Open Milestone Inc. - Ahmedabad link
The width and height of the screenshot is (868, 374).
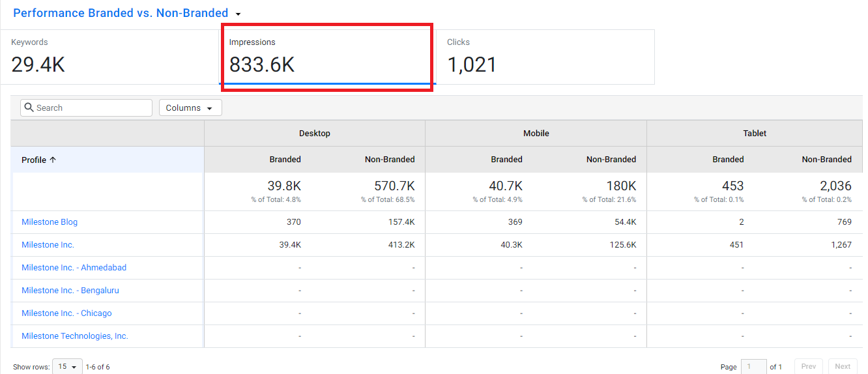click(74, 268)
